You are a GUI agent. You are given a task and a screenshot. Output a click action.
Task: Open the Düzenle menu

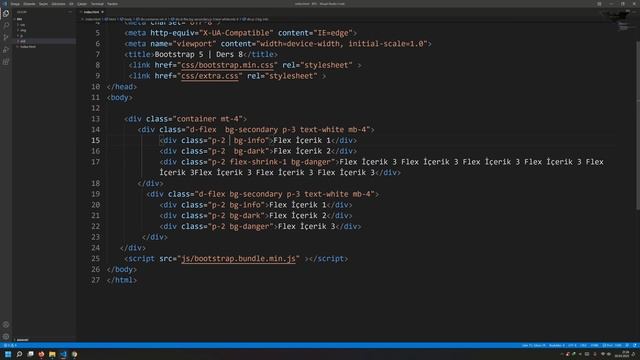(x=29, y=4)
